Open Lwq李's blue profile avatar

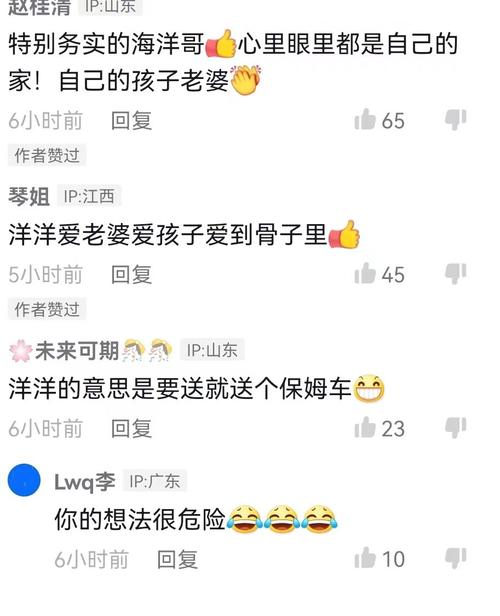click(x=24, y=480)
